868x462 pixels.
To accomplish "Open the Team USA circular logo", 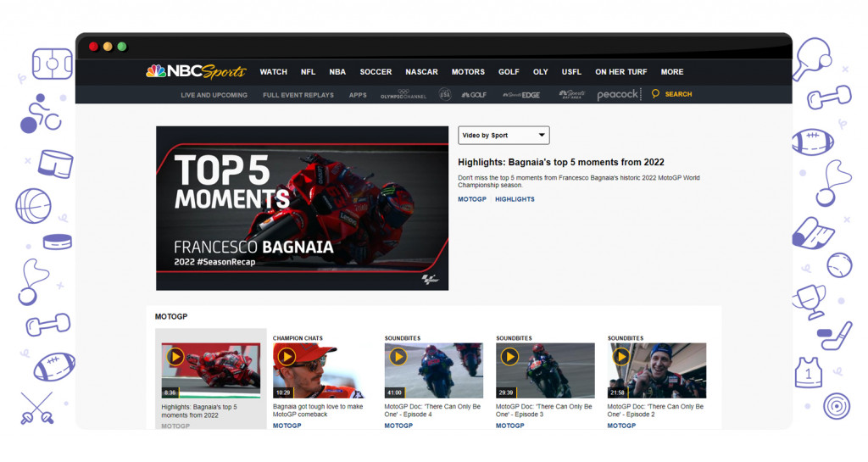I will click(445, 94).
